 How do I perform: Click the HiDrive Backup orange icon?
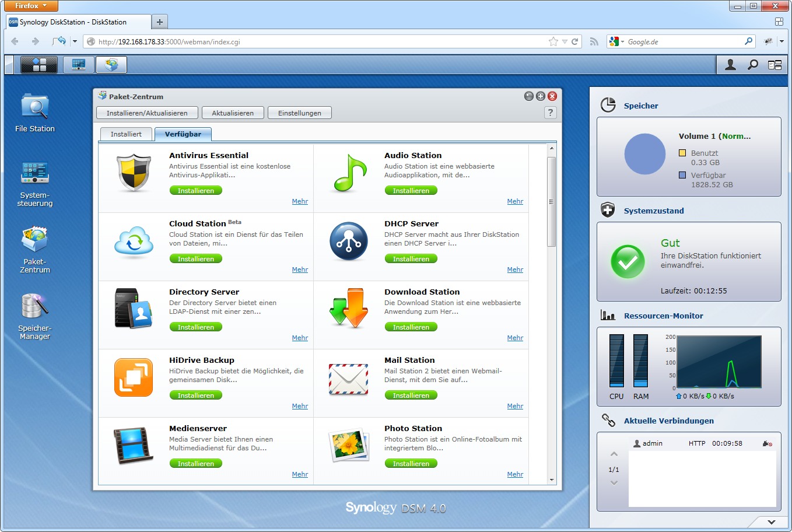point(134,377)
